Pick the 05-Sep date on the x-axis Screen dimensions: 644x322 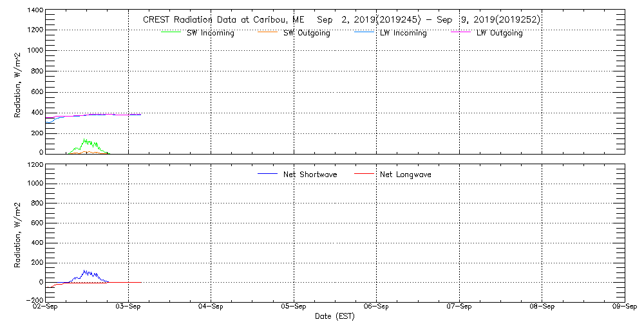[x=294, y=307]
